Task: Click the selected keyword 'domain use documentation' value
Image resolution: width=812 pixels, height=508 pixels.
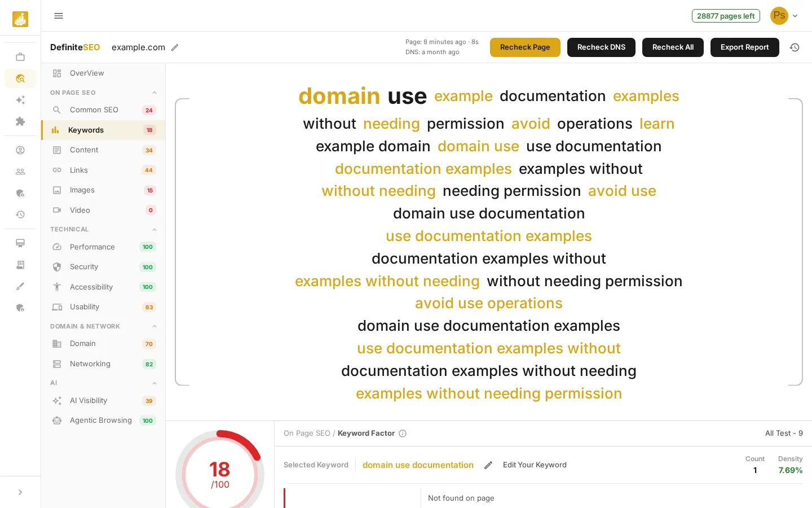Action: (x=418, y=465)
